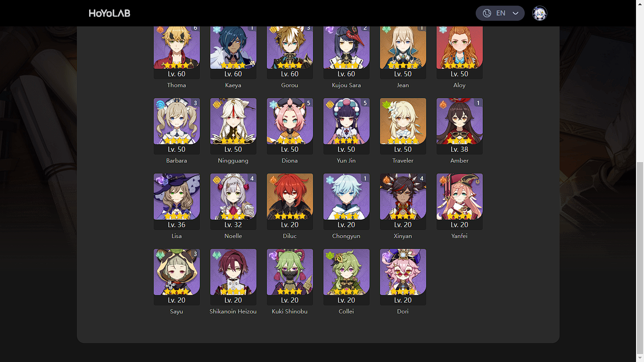
Task: Click Barbara's Hydro element icon
Action: [x=161, y=105]
